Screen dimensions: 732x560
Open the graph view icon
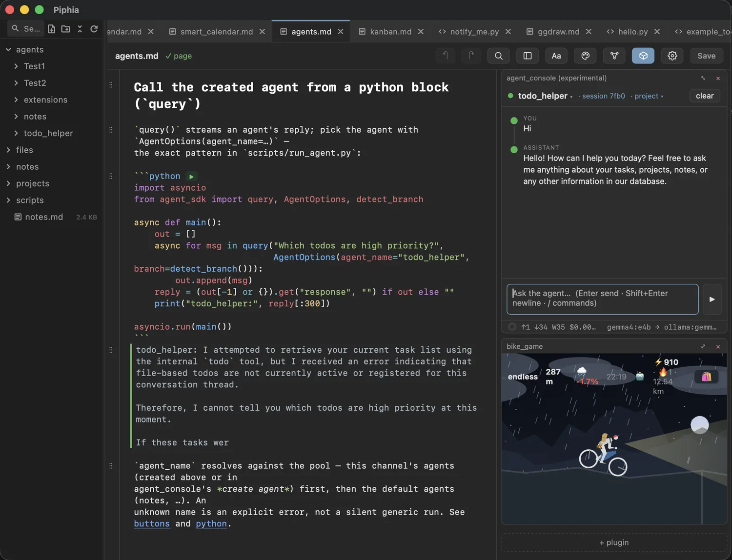614,56
